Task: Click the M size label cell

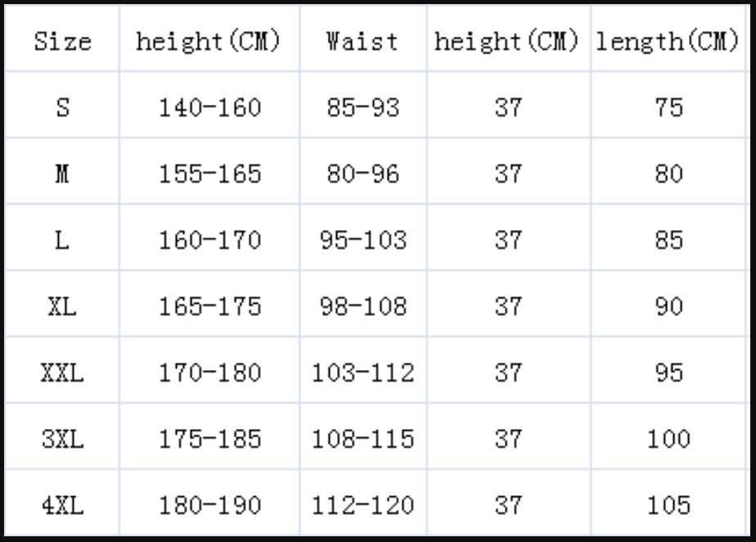Action: click(x=63, y=174)
